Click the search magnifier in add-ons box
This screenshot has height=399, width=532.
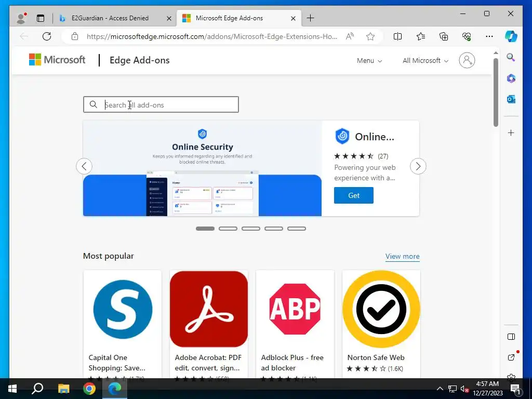point(94,104)
